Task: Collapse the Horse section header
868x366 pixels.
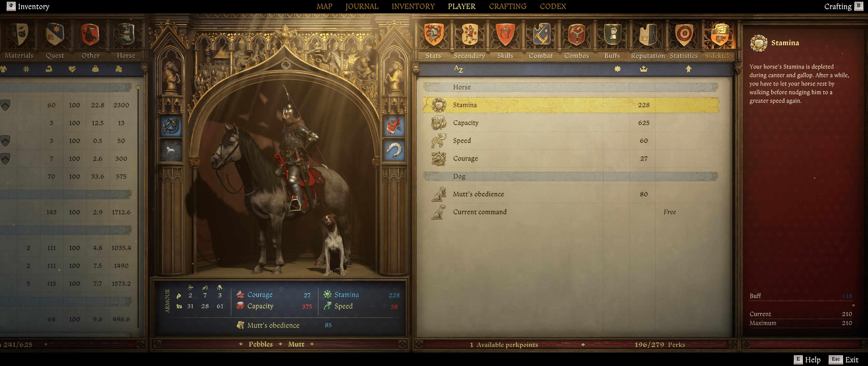Action: pyautogui.click(x=570, y=87)
